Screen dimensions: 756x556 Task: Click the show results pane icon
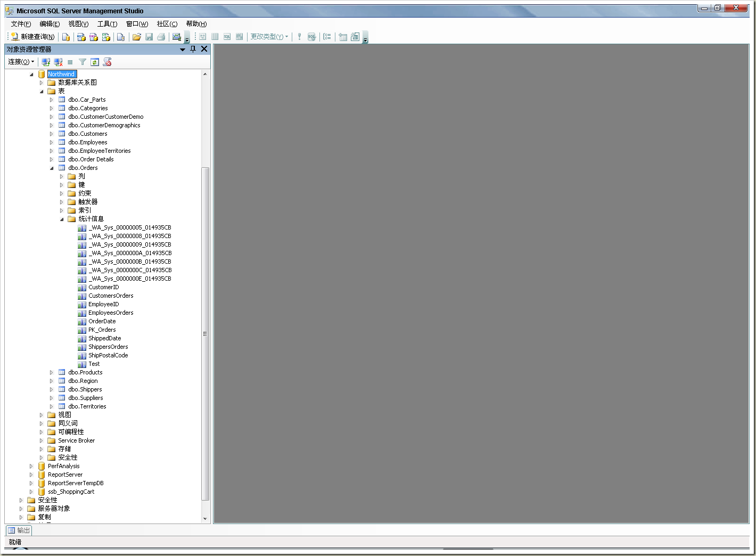coord(240,37)
